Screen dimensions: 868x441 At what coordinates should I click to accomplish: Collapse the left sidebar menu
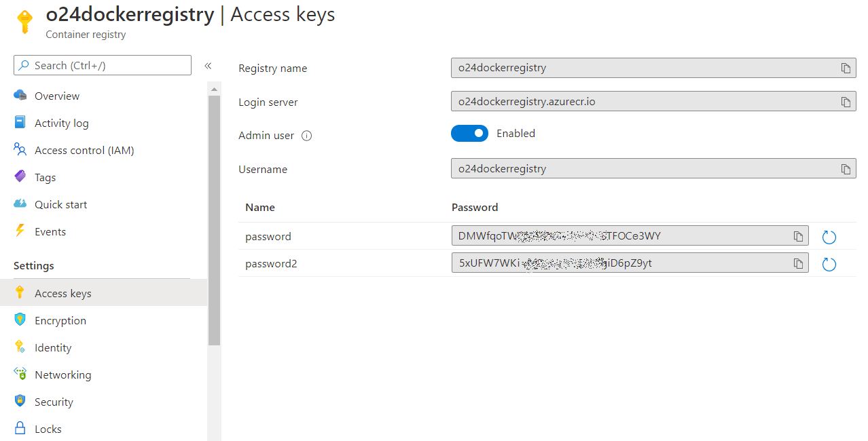point(208,66)
